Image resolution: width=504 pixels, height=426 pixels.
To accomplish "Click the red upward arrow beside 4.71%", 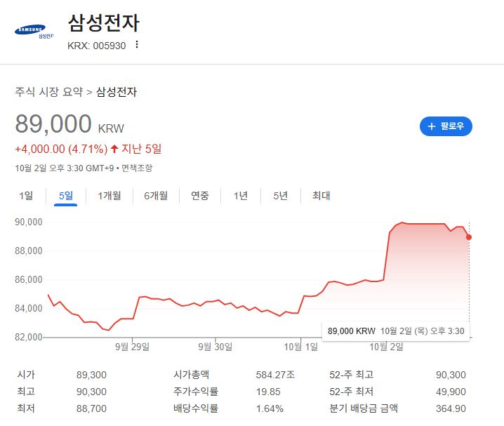I will click(114, 149).
